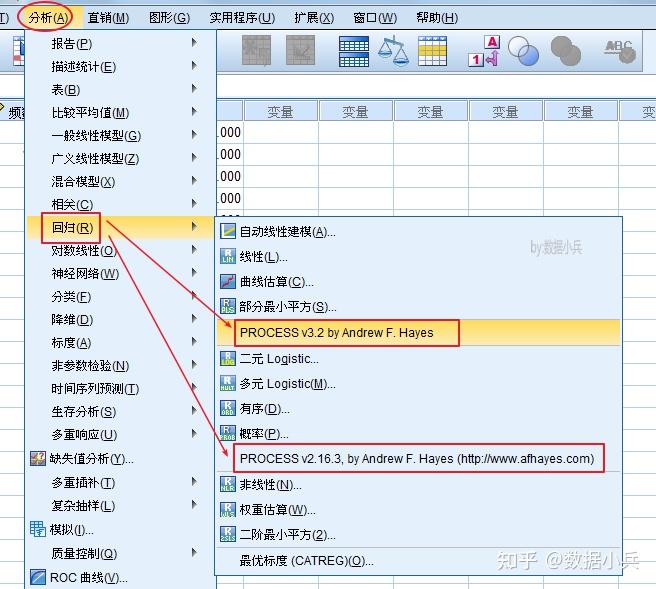The height and width of the screenshot is (589, 656).
Task: Choose 权重估算(W)... option
Action: (418, 510)
